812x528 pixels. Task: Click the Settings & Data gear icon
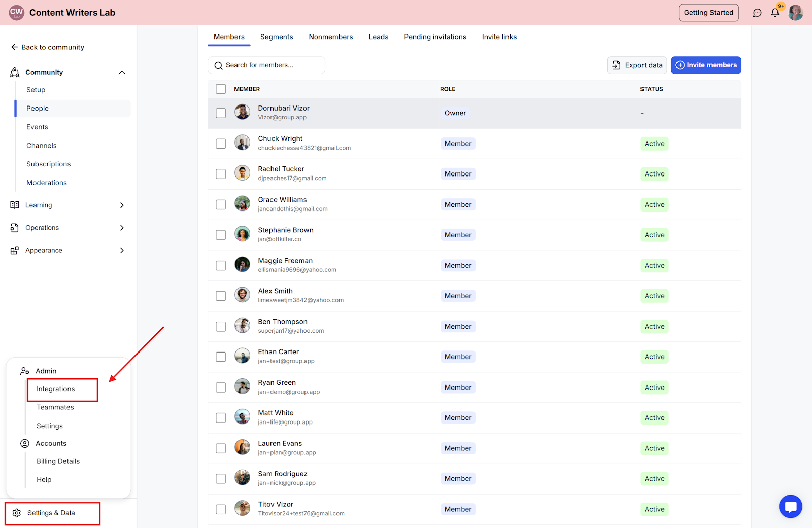point(17,513)
